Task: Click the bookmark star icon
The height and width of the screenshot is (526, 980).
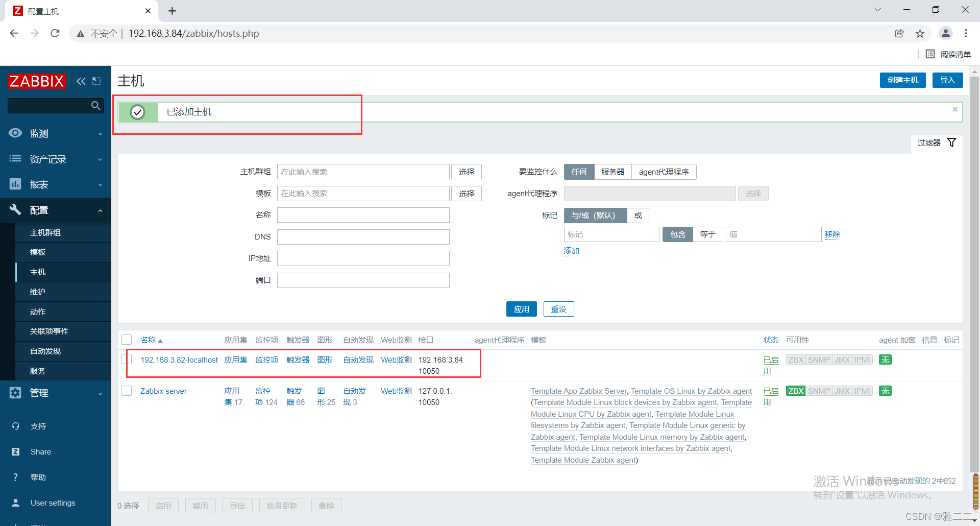Action: coord(920,33)
